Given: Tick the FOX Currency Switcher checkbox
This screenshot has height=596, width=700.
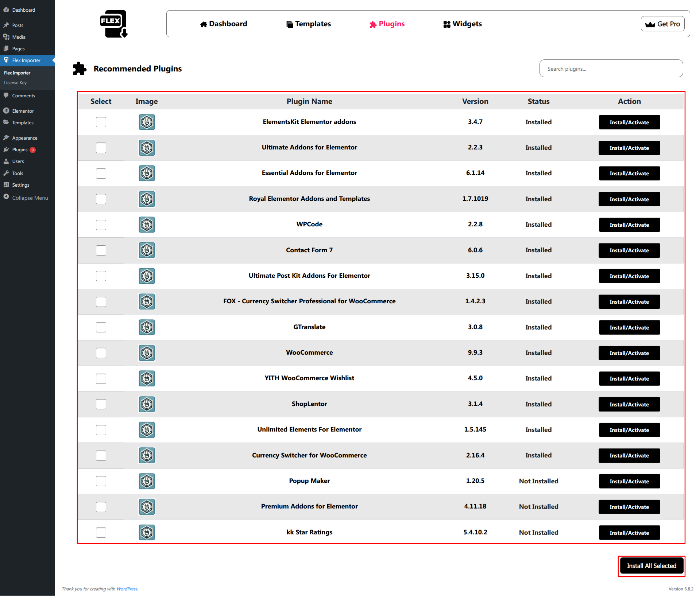Looking at the screenshot, I should pyautogui.click(x=101, y=302).
